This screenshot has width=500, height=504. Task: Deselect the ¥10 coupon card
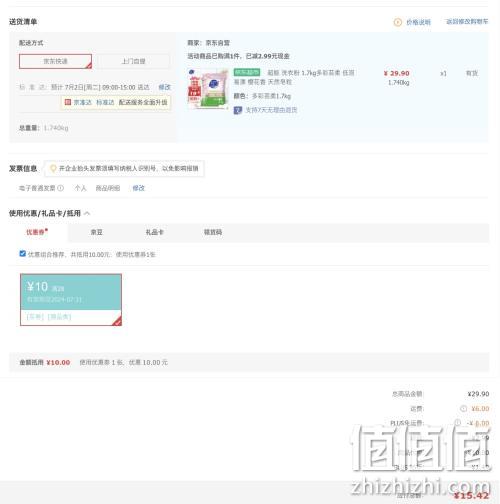tap(71, 300)
